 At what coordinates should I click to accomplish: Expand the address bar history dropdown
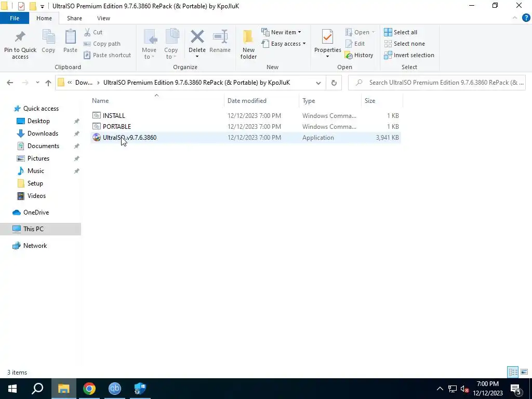coord(318,83)
